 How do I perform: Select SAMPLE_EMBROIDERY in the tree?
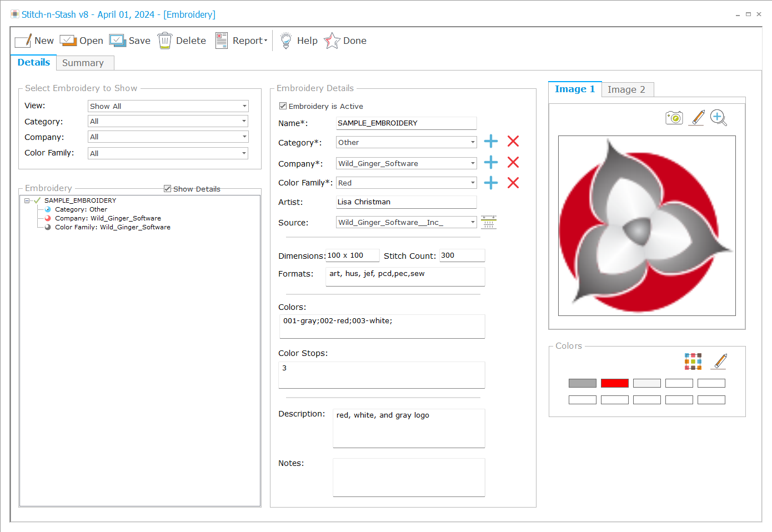tap(81, 200)
